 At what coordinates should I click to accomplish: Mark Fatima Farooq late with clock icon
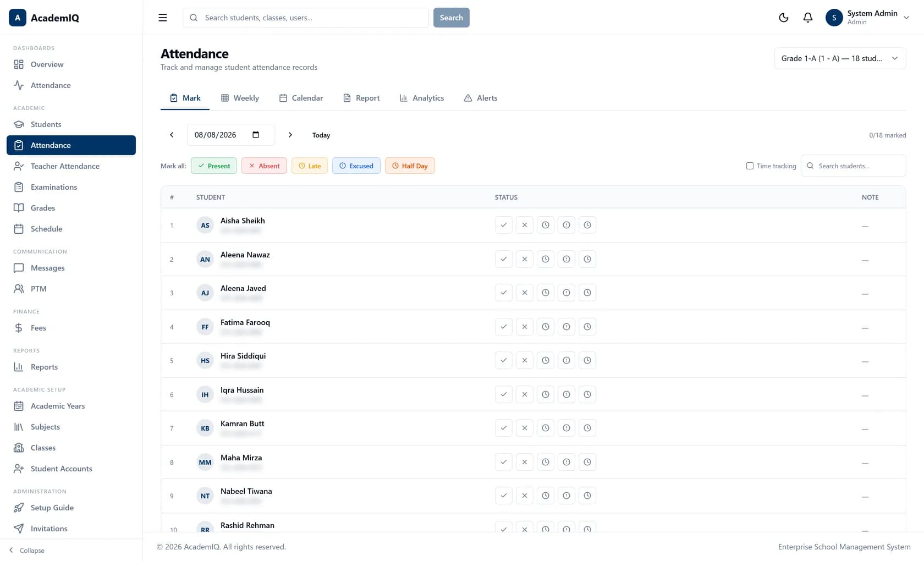[546, 327]
